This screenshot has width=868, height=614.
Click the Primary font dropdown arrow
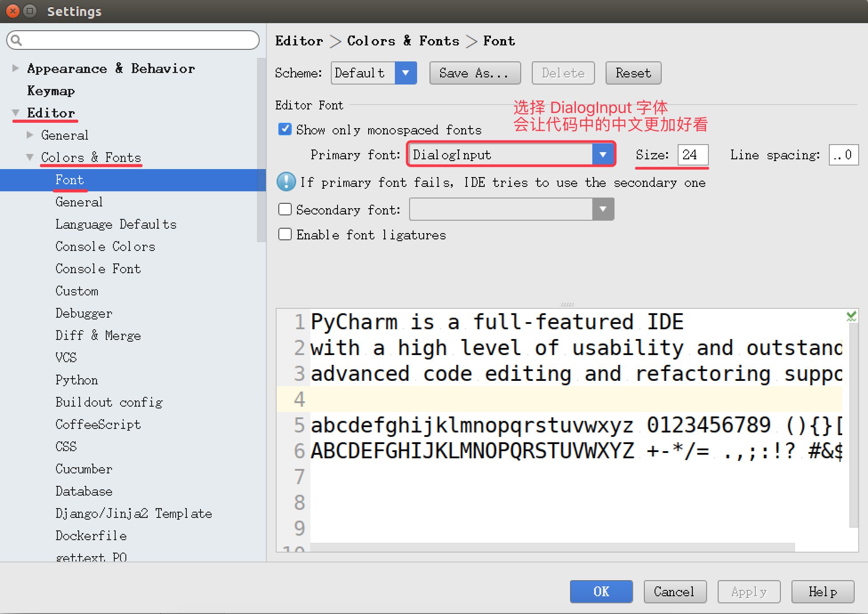click(x=603, y=154)
